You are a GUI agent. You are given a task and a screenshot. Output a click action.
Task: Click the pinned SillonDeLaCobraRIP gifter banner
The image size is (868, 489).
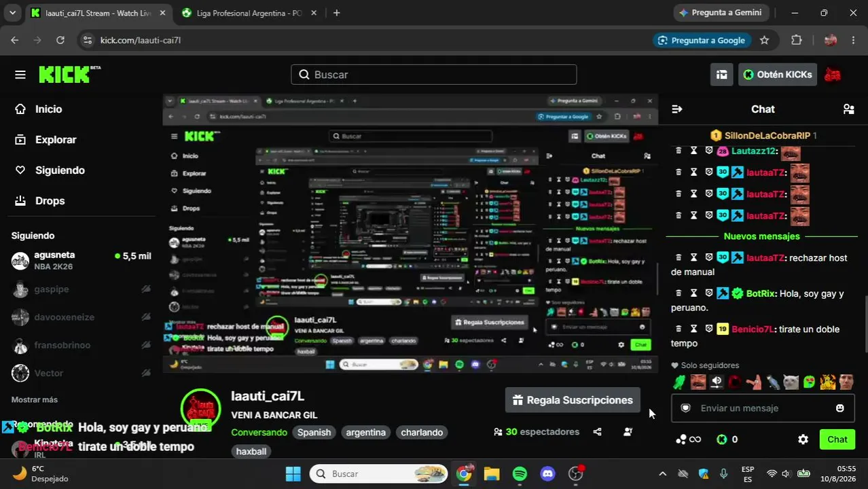point(763,136)
